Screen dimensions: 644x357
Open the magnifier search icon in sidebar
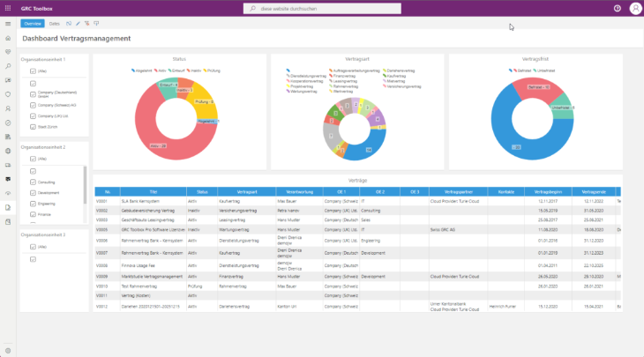coord(8,66)
